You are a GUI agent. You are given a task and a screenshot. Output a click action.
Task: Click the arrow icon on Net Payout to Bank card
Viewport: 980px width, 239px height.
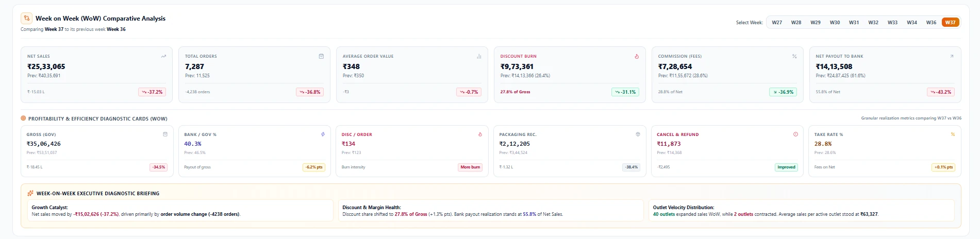952,56
